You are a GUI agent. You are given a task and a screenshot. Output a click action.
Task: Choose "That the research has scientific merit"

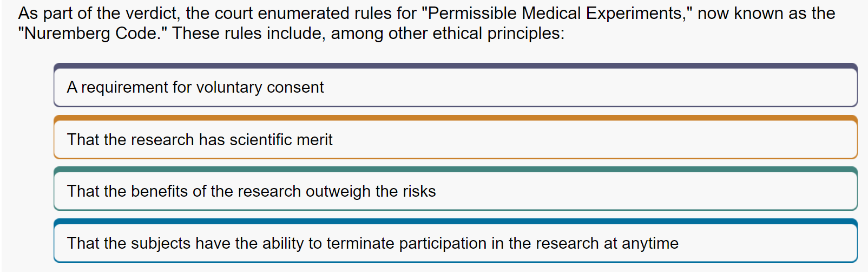[455, 137]
